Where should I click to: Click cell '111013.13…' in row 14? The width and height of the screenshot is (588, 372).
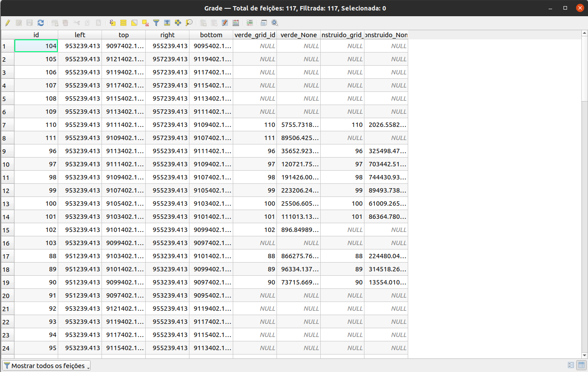point(299,217)
